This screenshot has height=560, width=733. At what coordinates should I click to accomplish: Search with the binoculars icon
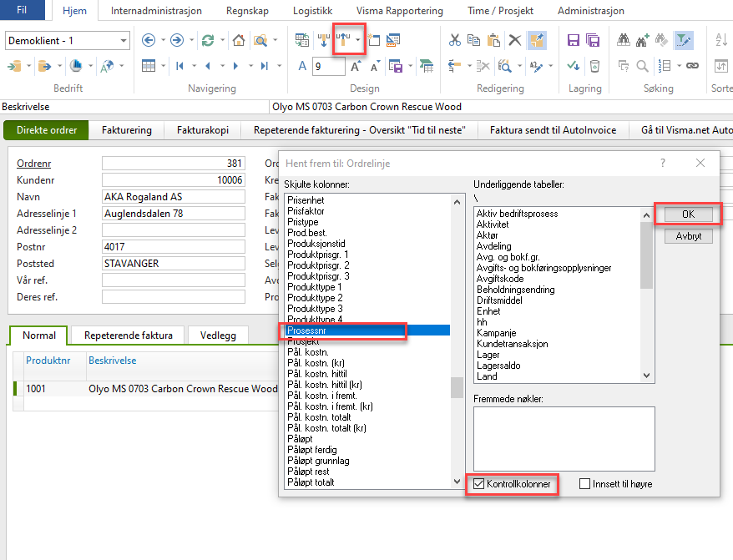click(x=623, y=41)
